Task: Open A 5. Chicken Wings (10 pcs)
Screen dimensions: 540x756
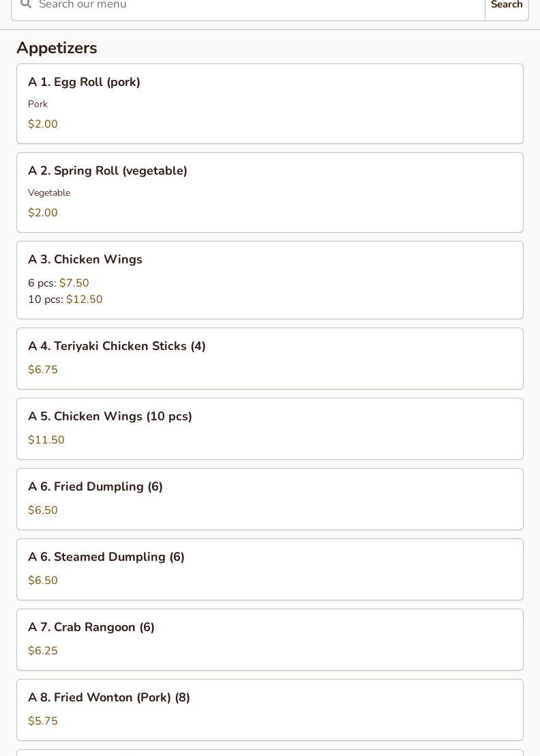Action: click(270, 429)
